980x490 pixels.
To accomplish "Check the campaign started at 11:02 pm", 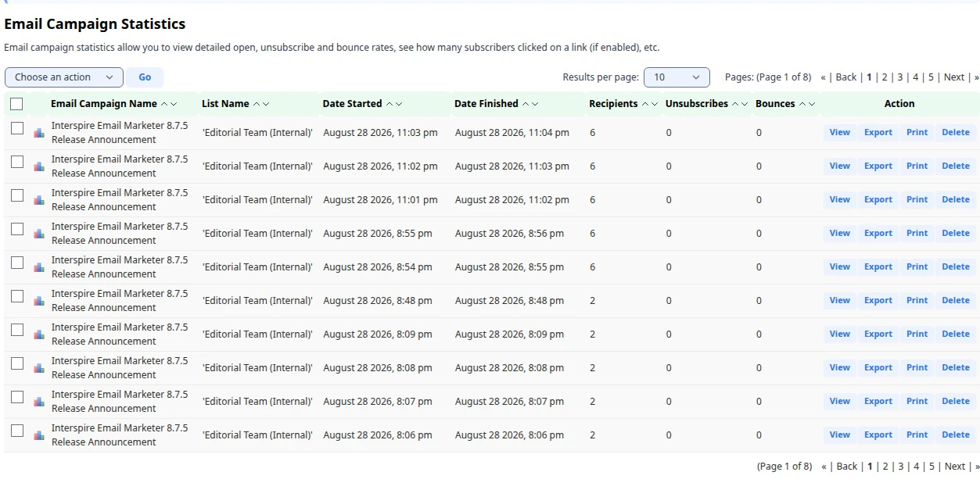I will point(17,162).
